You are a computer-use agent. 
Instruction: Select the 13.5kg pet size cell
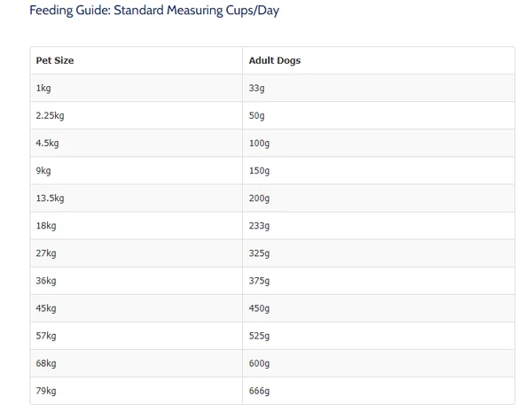[x=50, y=198]
